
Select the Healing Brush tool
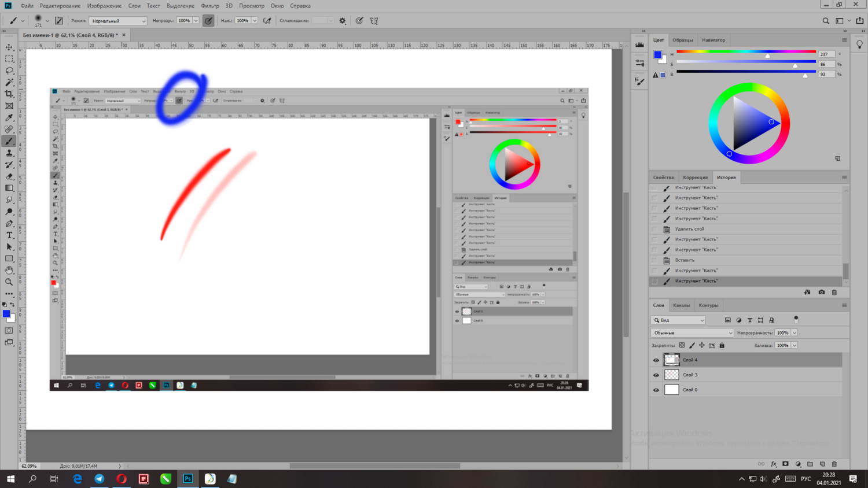click(9, 129)
